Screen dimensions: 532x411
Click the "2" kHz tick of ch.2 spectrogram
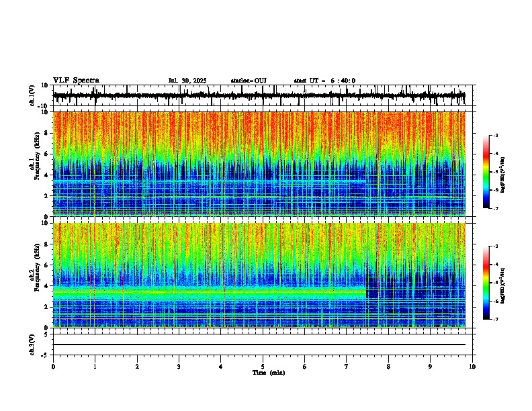click(x=46, y=307)
